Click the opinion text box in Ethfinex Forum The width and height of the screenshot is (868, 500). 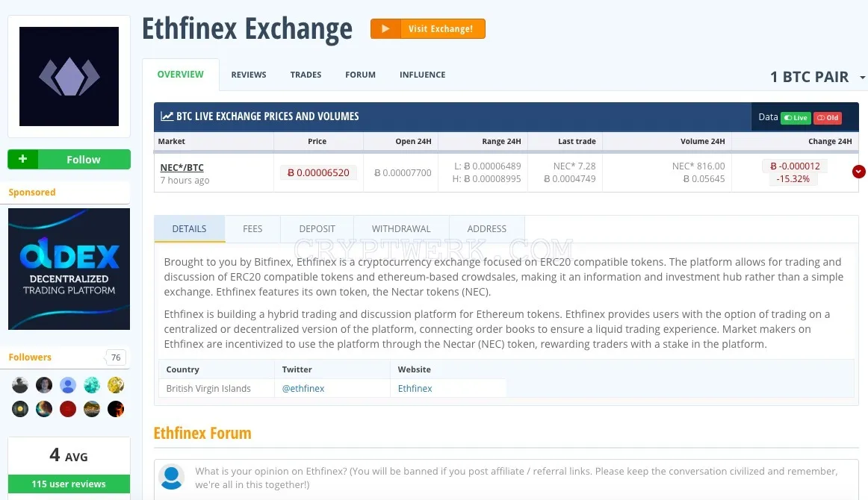coord(516,478)
